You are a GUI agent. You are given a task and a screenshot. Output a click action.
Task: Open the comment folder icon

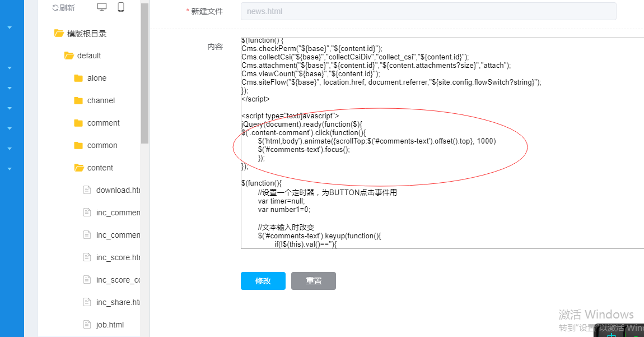click(78, 123)
